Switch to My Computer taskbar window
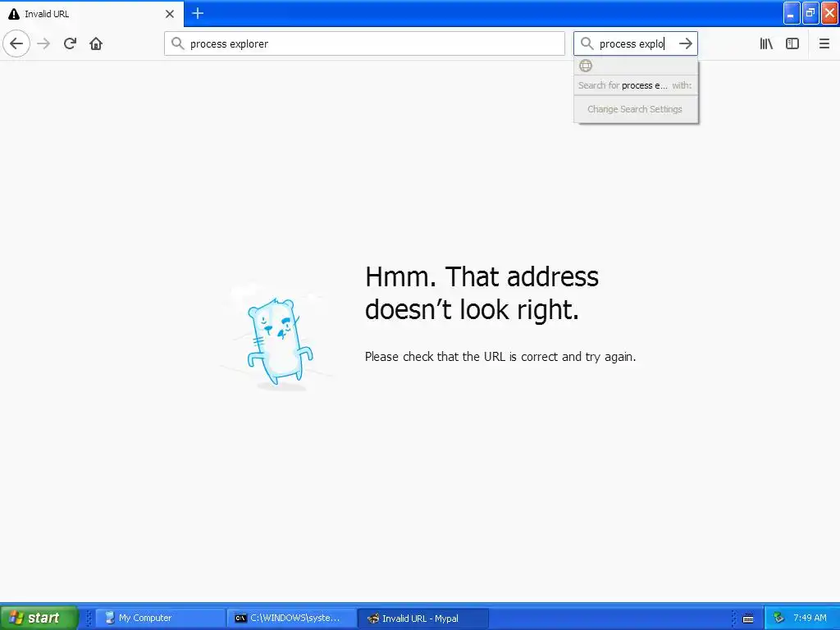This screenshot has width=840, height=630. click(160, 618)
